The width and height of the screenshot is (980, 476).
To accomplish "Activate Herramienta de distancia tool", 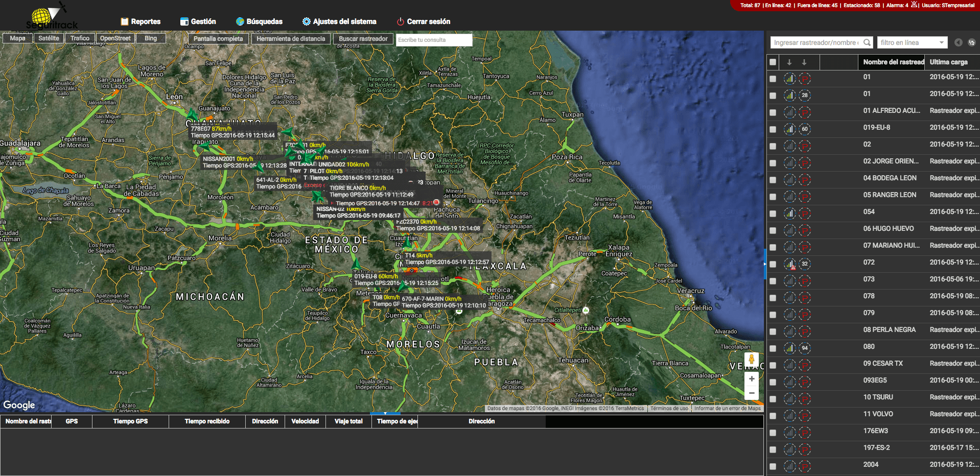I will point(291,39).
